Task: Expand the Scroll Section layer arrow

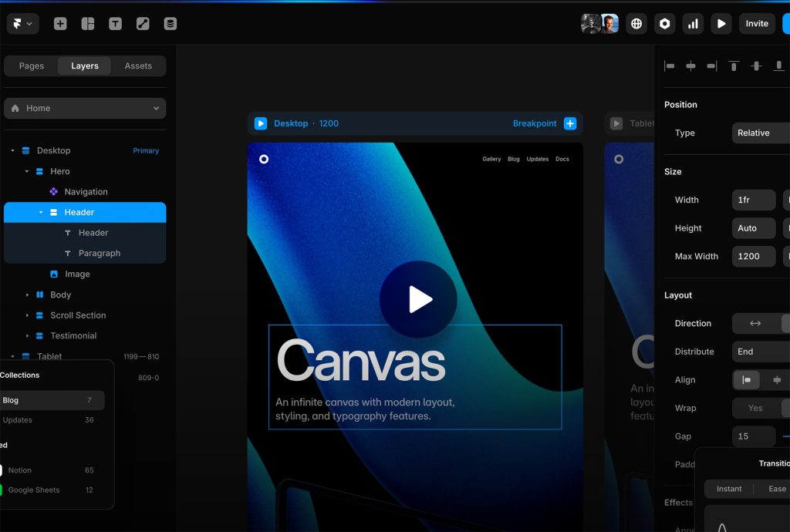Action: click(27, 315)
